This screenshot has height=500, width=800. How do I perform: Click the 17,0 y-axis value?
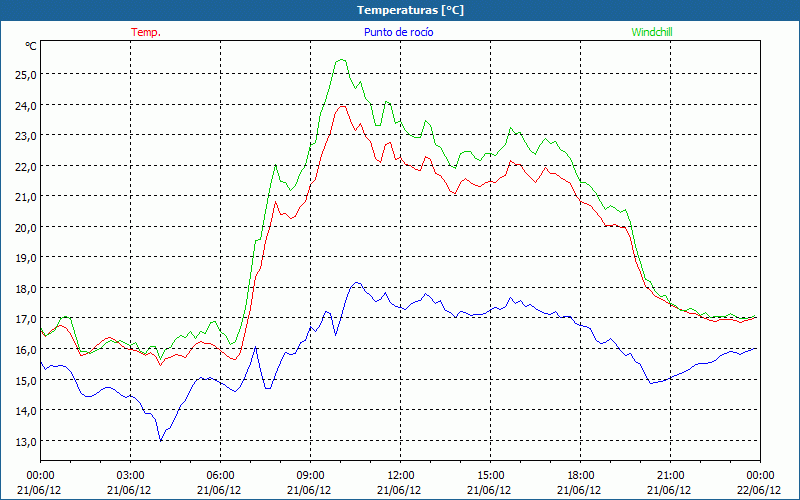[25, 319]
